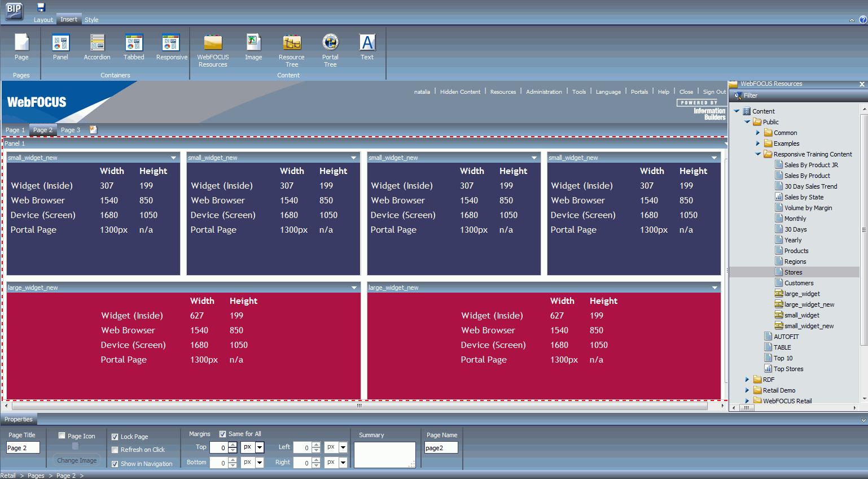The height and width of the screenshot is (479, 868).
Task: Select the Properties tab
Action: click(x=19, y=419)
